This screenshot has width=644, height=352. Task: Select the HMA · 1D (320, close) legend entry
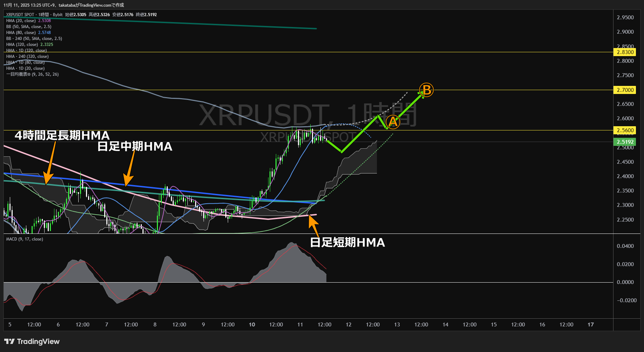point(26,50)
